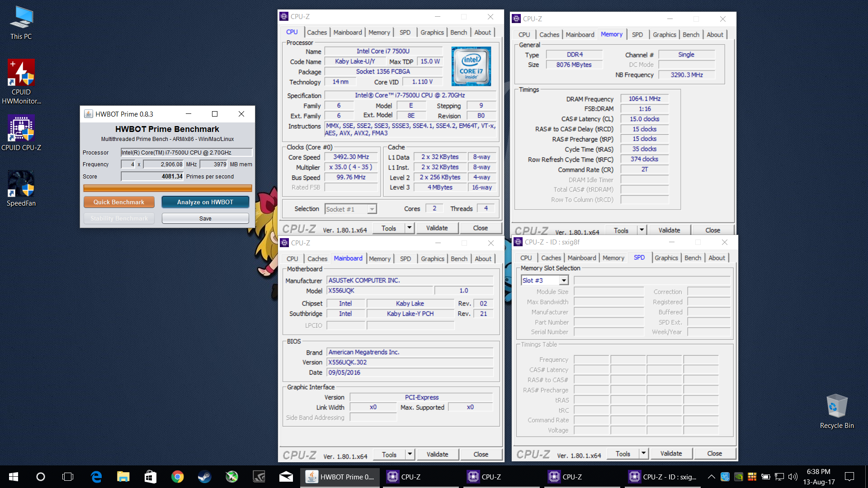Switch to HWBOT Prime taskbar button
Viewport: 868px width, 488px height.
(x=341, y=477)
